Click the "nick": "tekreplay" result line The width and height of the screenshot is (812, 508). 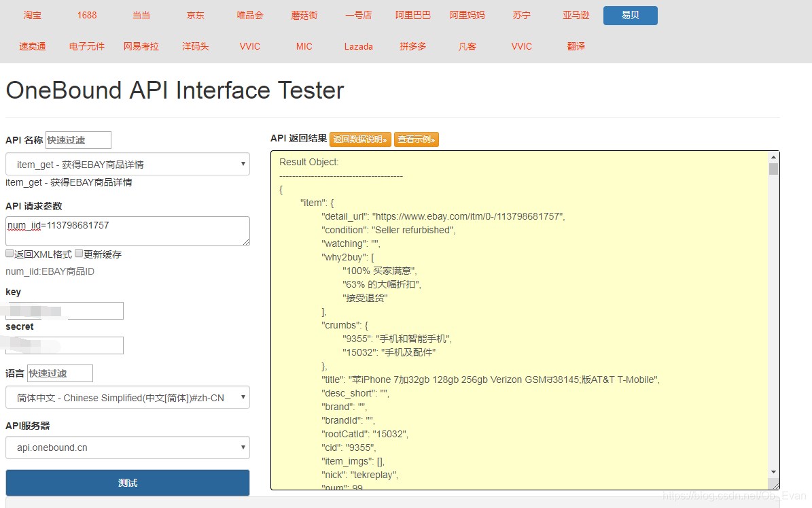359,475
